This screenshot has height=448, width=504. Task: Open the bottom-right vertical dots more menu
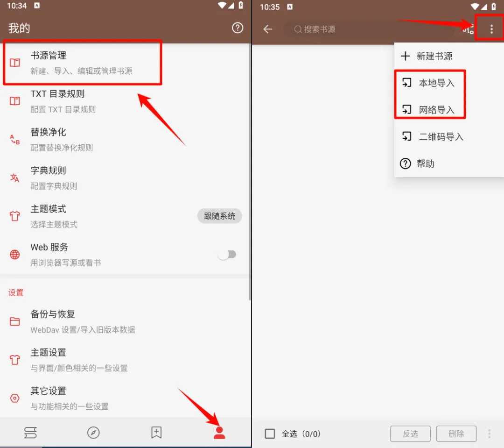(489, 434)
